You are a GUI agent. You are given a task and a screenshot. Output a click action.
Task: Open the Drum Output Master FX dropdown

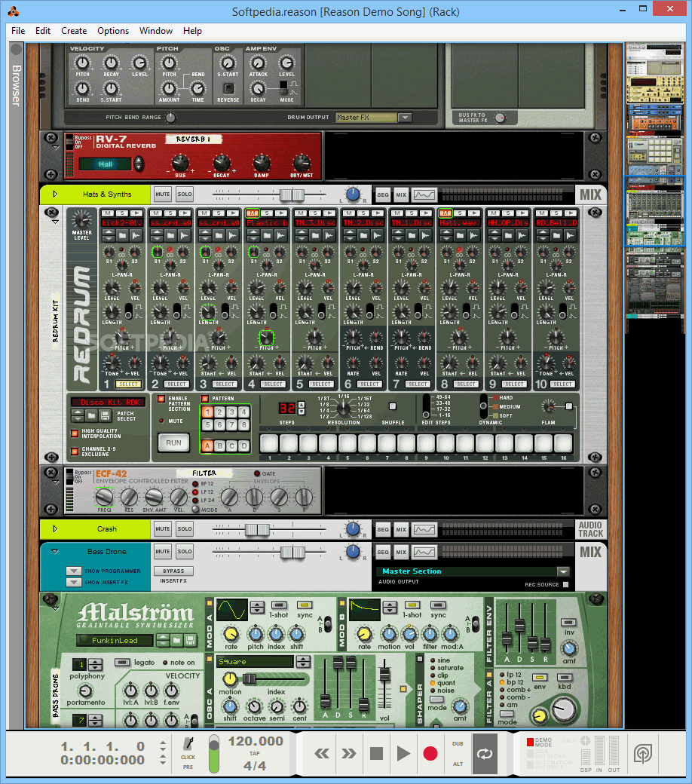click(x=405, y=118)
